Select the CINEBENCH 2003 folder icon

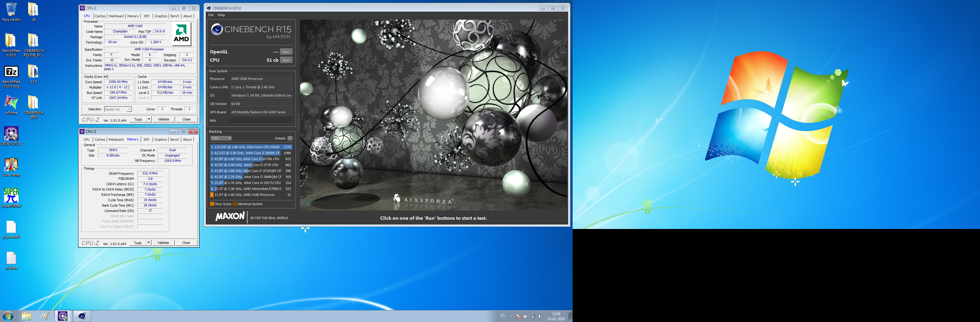click(x=33, y=107)
